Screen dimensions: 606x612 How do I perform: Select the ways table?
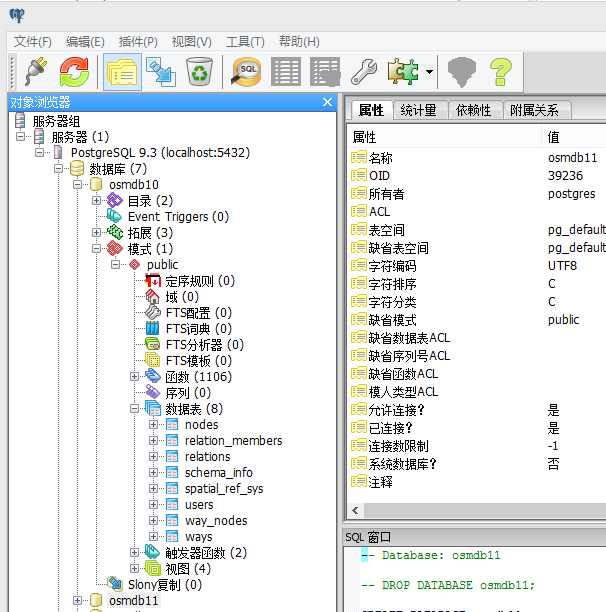[x=199, y=537]
